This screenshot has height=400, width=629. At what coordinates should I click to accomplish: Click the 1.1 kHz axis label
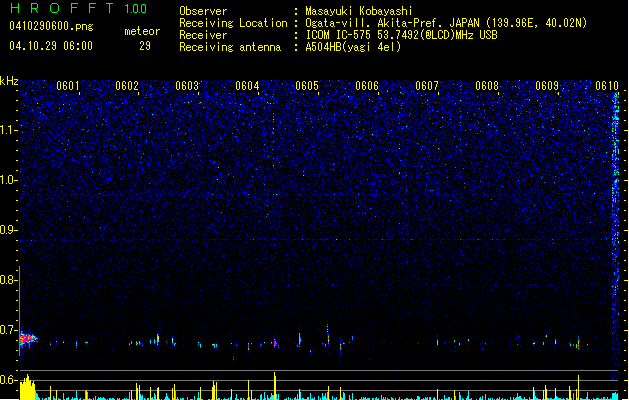pyautogui.click(x=8, y=130)
